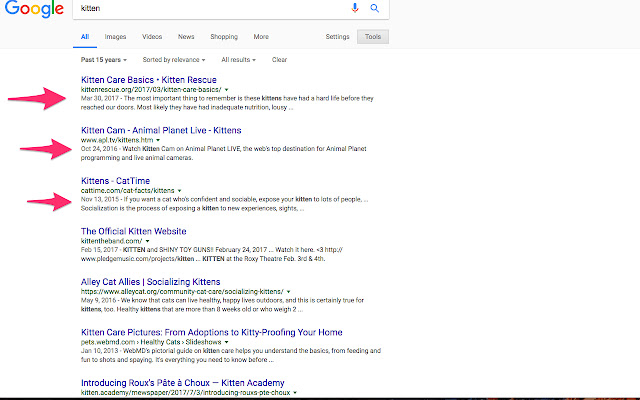Screen dimensions: 640x400
Task: Click the 'Mar 30, 2017' result snippet
Action: [227, 103]
